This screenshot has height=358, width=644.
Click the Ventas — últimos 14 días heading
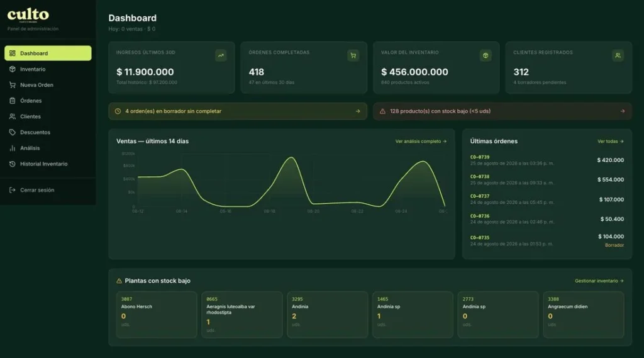152,141
